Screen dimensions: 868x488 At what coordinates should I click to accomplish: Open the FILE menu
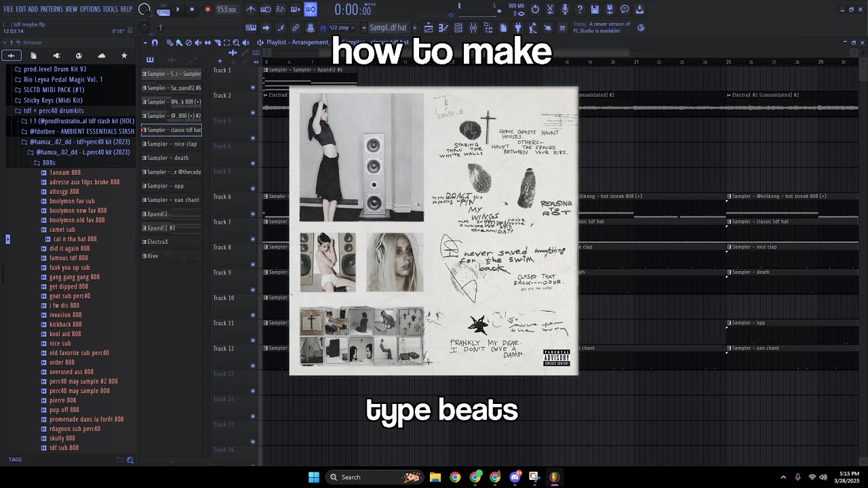coord(8,9)
